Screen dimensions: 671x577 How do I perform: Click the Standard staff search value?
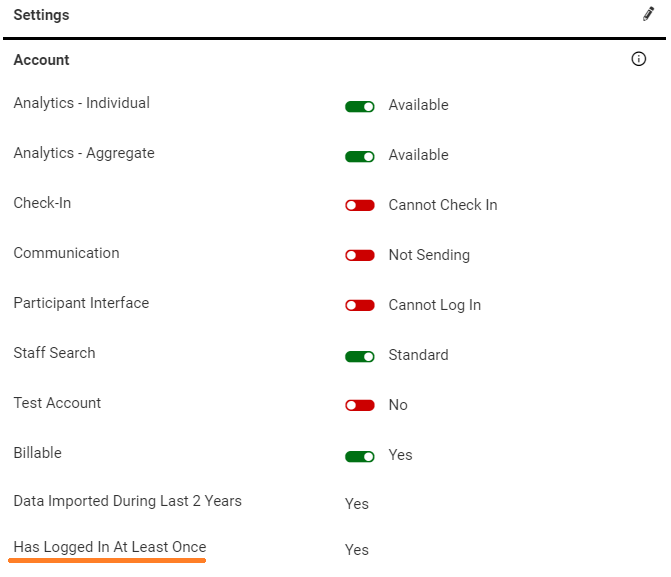pyautogui.click(x=418, y=355)
